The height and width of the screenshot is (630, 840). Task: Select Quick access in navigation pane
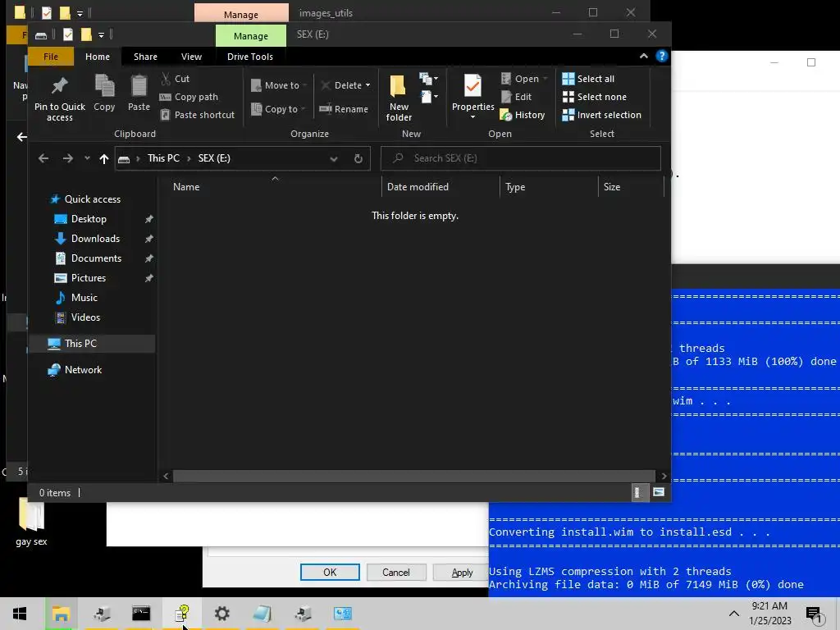92,199
